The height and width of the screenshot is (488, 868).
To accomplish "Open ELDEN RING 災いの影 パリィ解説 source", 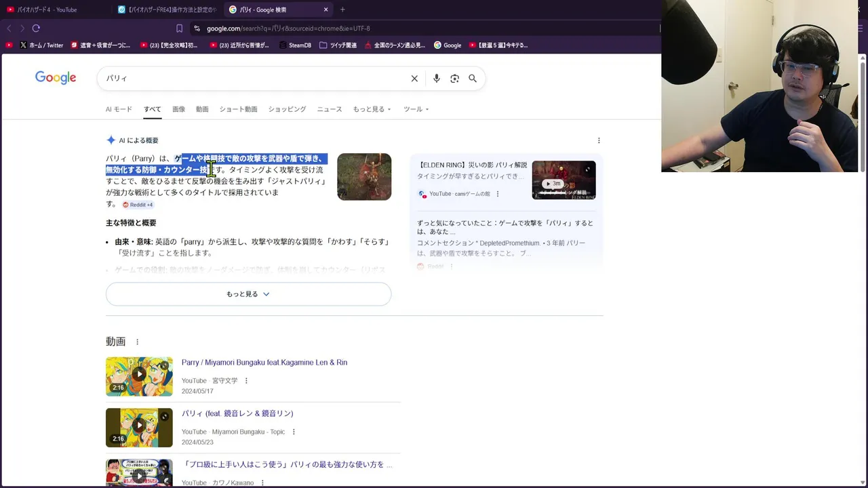I will click(473, 165).
